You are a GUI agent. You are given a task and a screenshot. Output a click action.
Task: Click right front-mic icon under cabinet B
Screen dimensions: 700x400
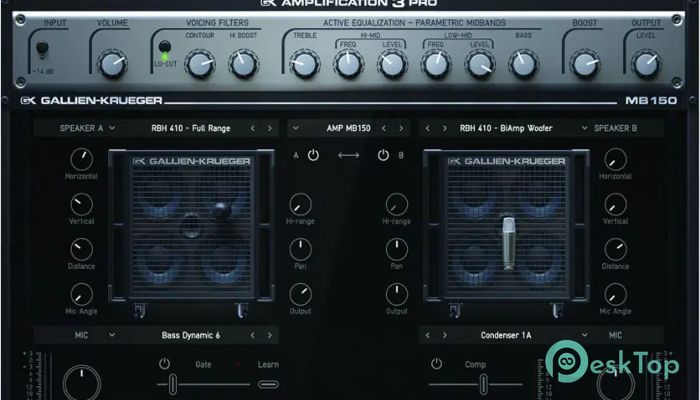point(557,310)
